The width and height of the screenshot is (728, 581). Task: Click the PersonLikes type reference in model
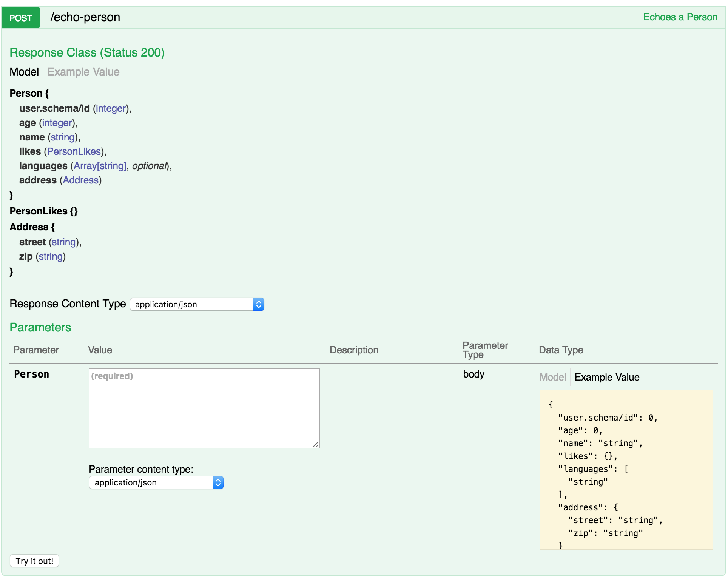click(74, 151)
